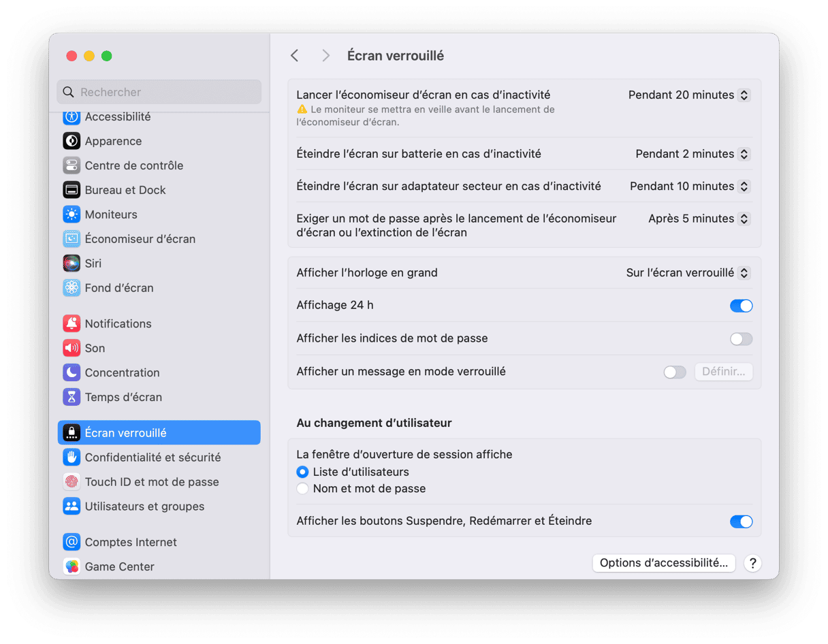Select the Écran verrouillé lock icon

tap(71, 432)
